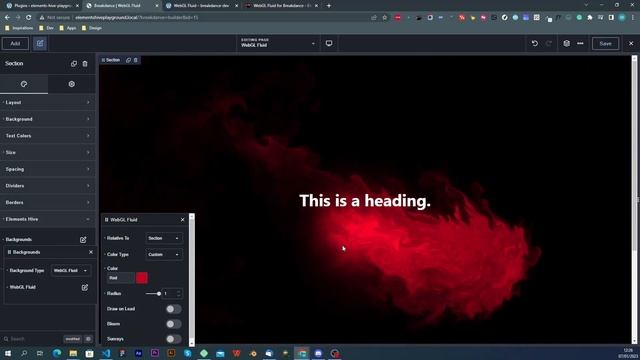Switch to the Design (palette) tab
Image resolution: width=640 pixels, height=360 pixels.
point(24,84)
